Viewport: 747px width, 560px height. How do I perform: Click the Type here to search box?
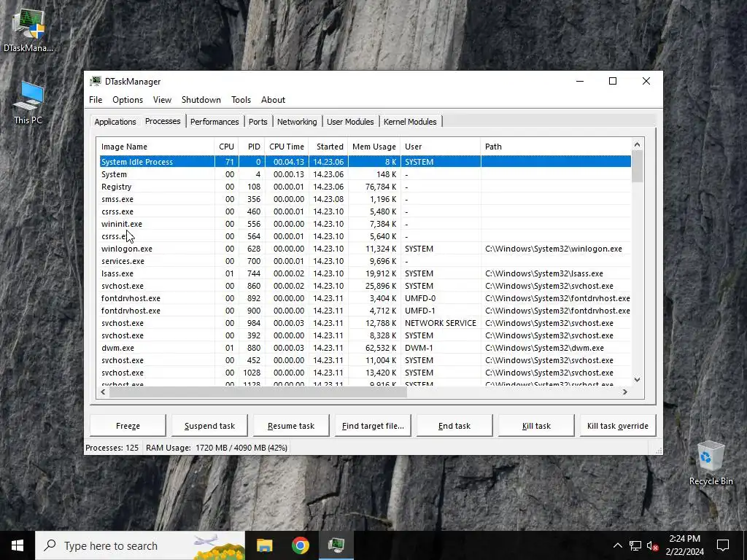[140, 545]
